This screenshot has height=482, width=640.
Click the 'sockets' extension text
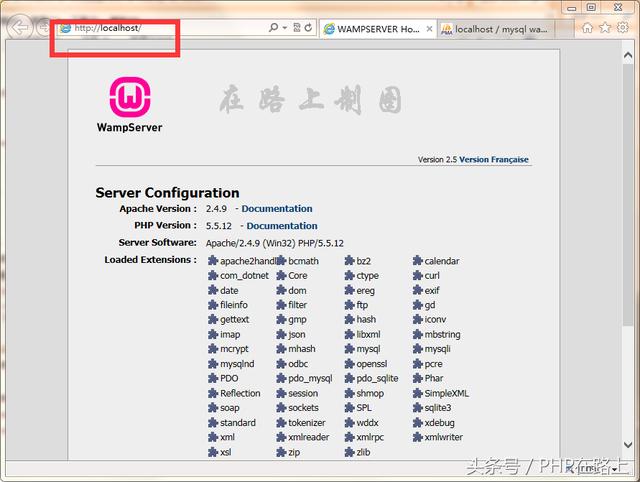click(303, 408)
